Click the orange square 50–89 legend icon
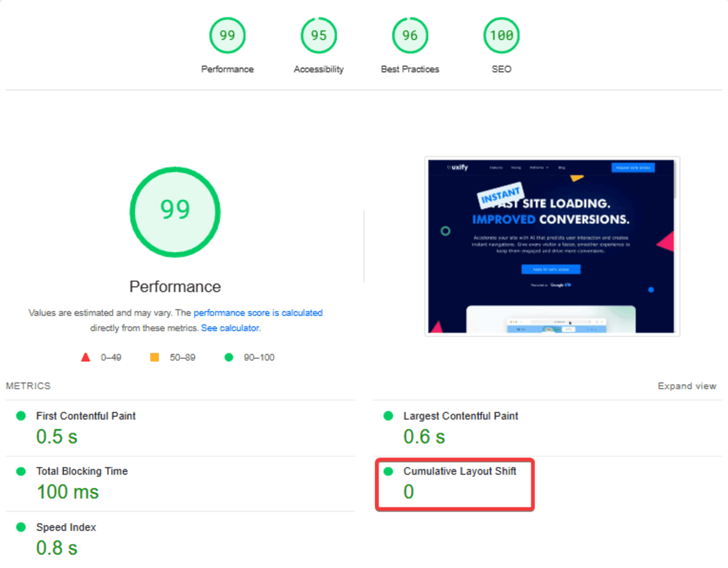The image size is (728, 568). (154, 357)
